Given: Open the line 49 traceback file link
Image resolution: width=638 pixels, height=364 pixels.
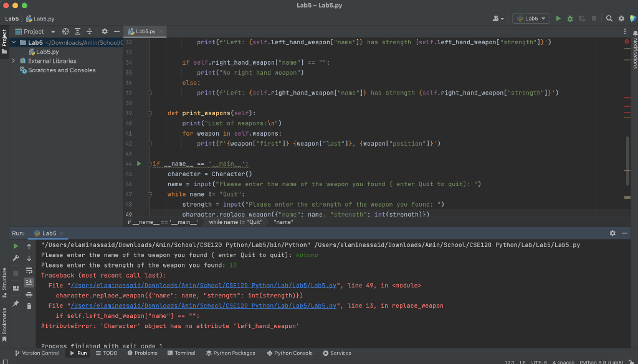Looking at the screenshot, I should [x=202, y=286].
